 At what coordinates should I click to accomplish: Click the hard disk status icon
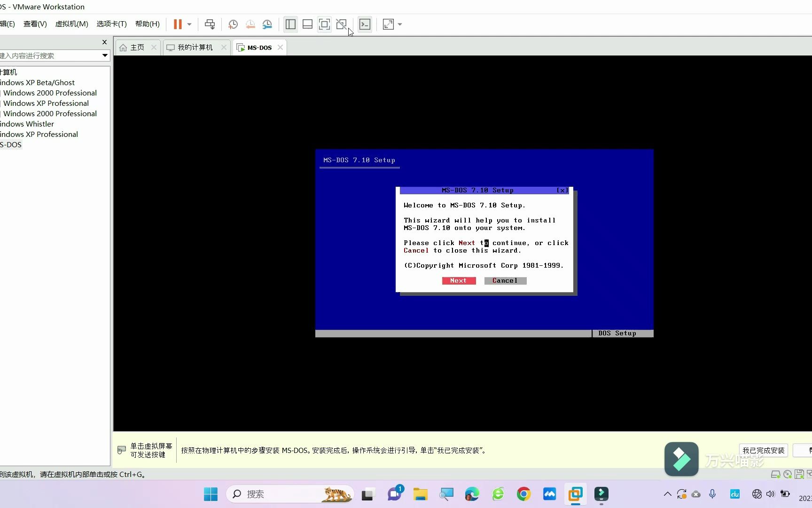[775, 474]
